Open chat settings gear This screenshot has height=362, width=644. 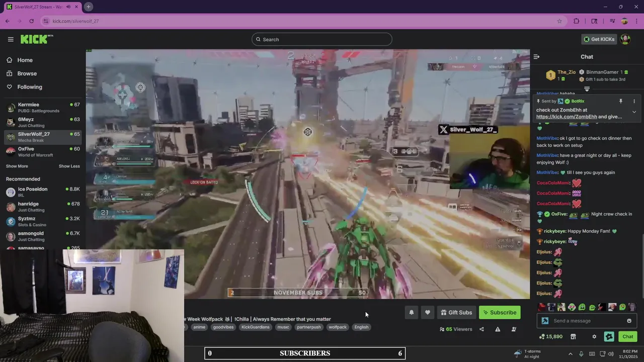pos(594,336)
